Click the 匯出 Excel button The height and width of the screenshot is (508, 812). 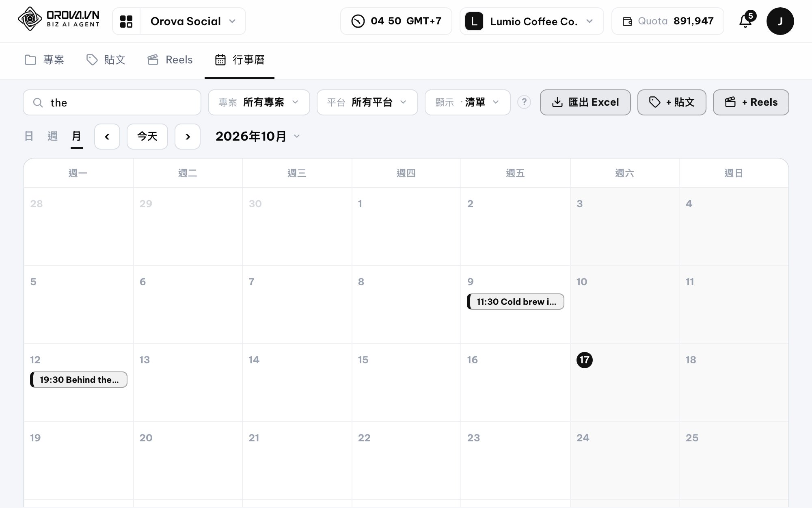[585, 102]
